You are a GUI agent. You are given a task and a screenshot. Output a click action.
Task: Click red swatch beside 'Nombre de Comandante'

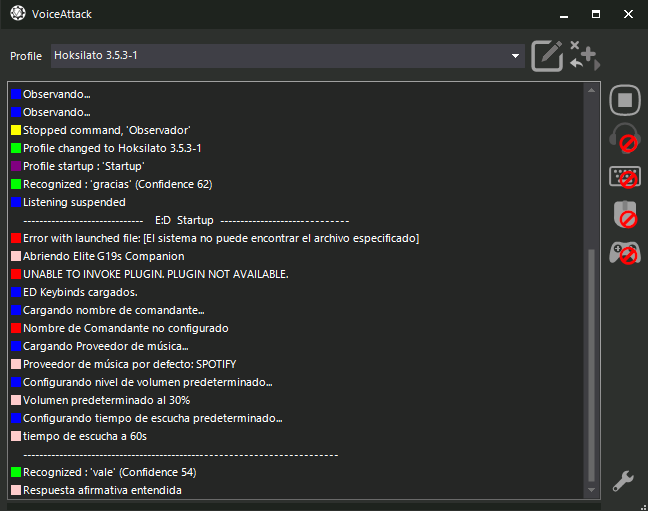click(x=16, y=328)
